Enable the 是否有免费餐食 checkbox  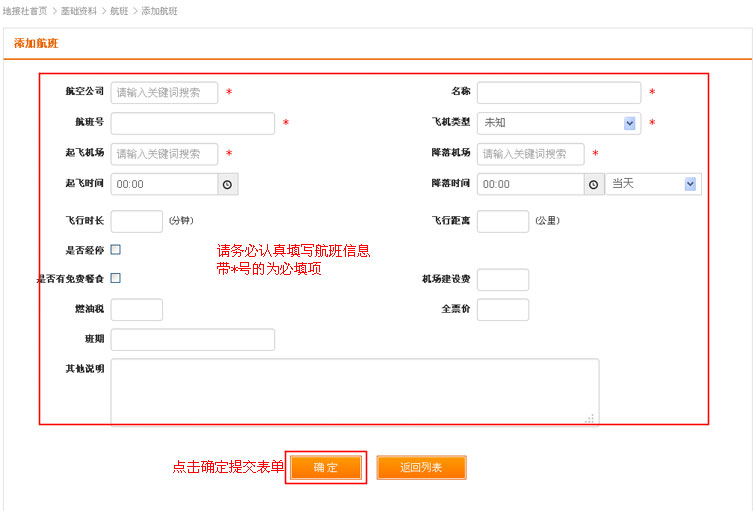[x=116, y=278]
